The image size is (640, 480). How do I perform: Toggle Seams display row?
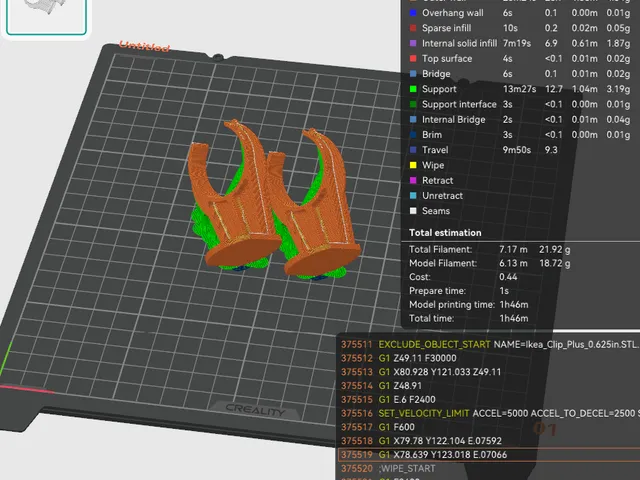(520, 211)
